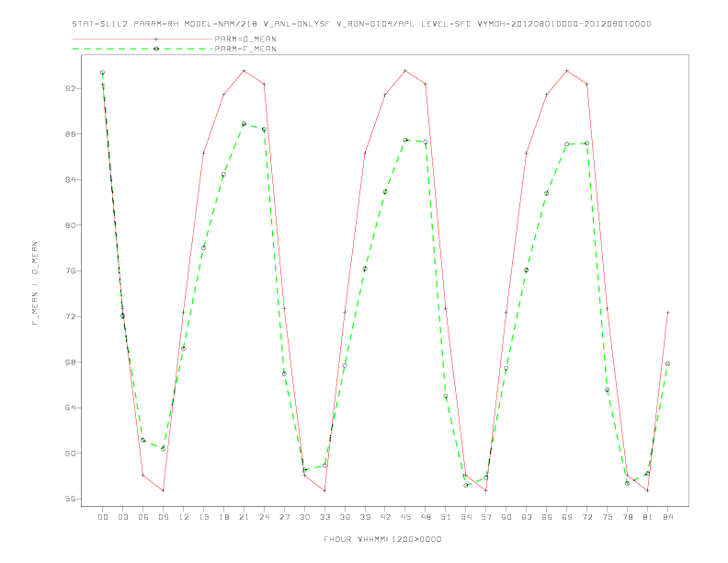Click x-axis forecast hour label 75

pyautogui.click(x=608, y=517)
